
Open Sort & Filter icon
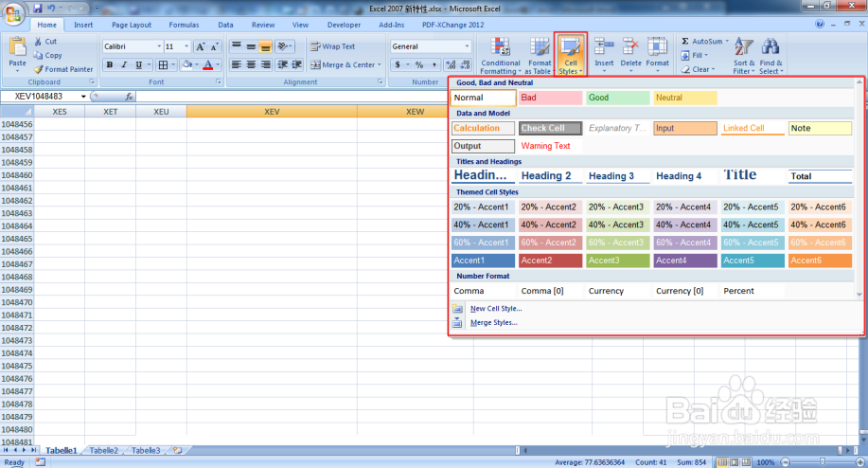tap(743, 47)
